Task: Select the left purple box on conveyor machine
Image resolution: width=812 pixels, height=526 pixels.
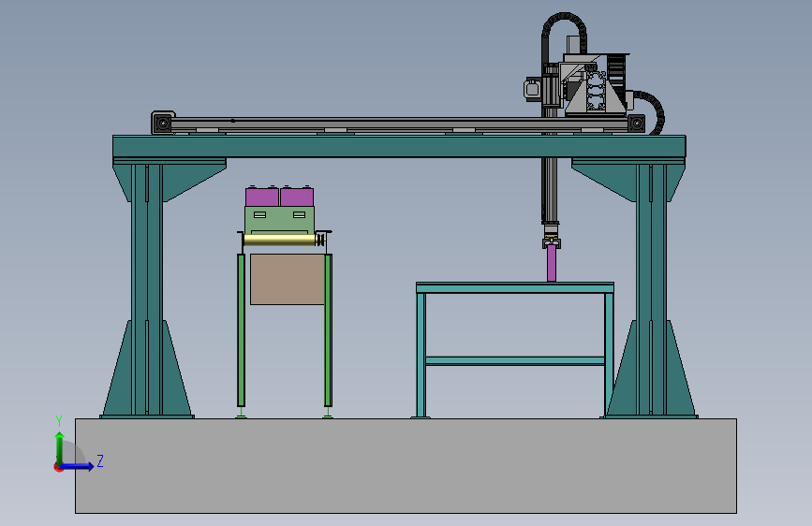Action: pyautogui.click(x=262, y=197)
